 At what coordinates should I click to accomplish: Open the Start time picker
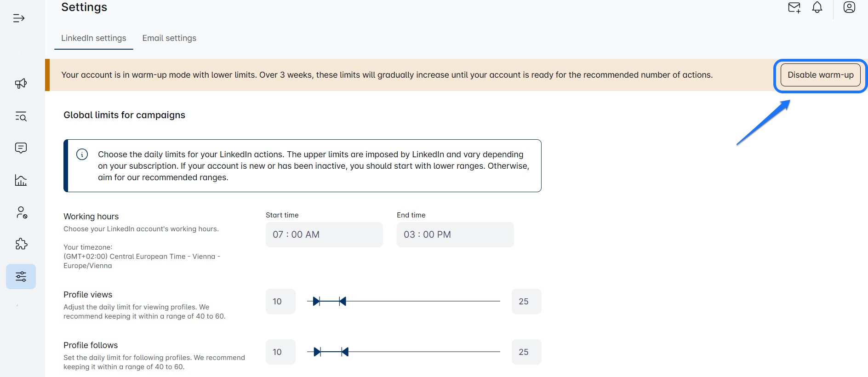tap(324, 234)
